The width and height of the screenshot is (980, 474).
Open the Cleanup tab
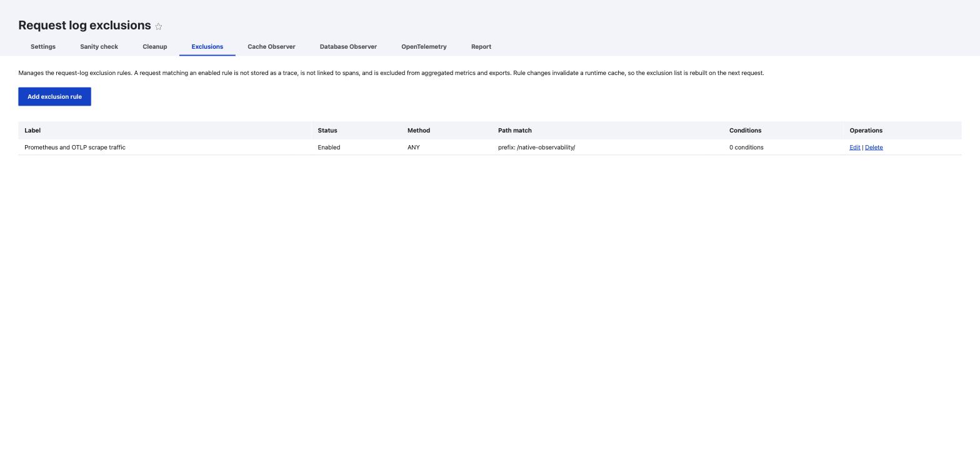click(154, 47)
